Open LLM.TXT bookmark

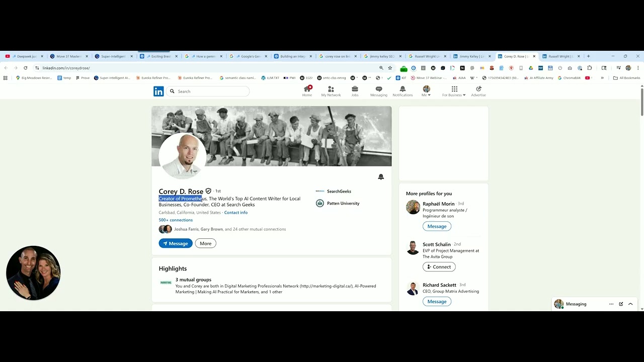point(270,78)
